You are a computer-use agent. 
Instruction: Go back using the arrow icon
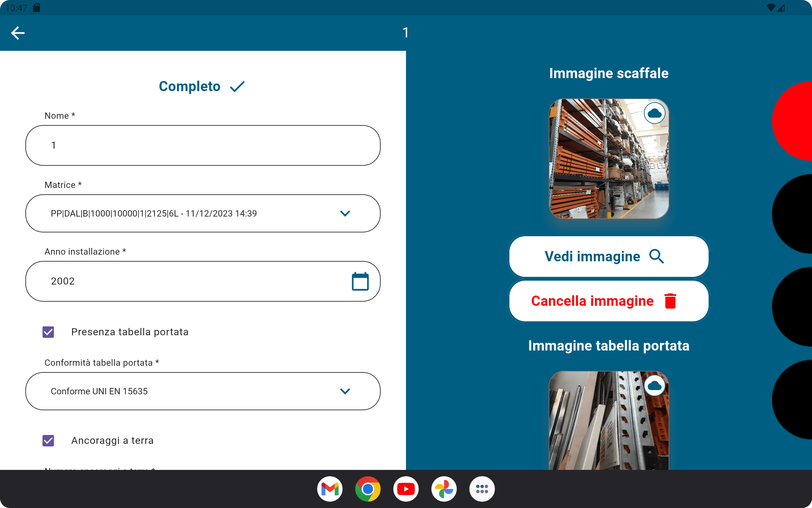click(18, 33)
